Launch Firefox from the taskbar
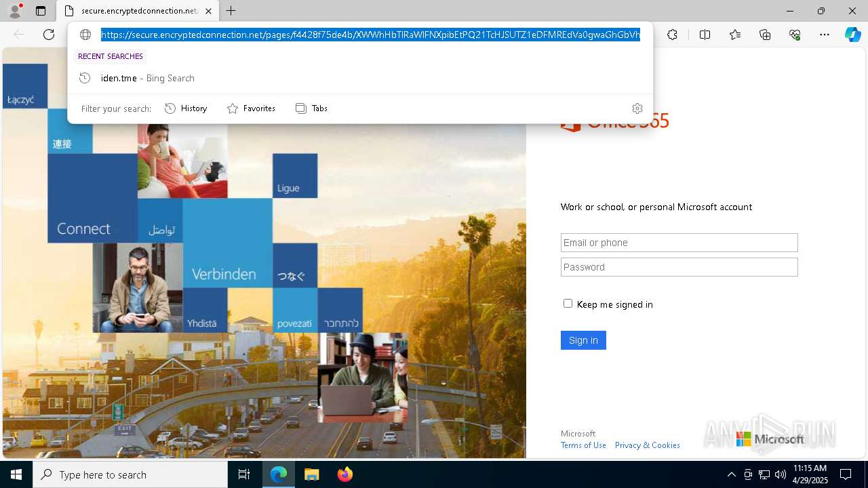 344,474
